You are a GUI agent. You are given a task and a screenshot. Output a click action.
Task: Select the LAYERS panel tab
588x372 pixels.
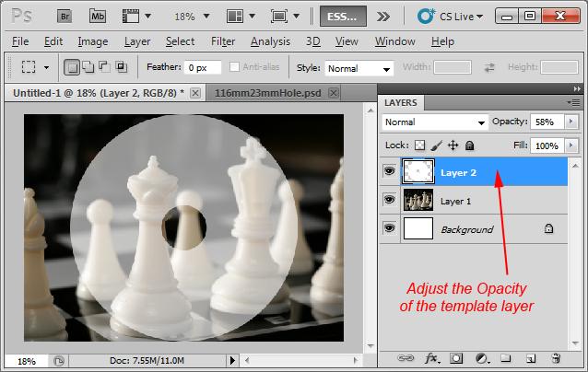[x=401, y=102]
